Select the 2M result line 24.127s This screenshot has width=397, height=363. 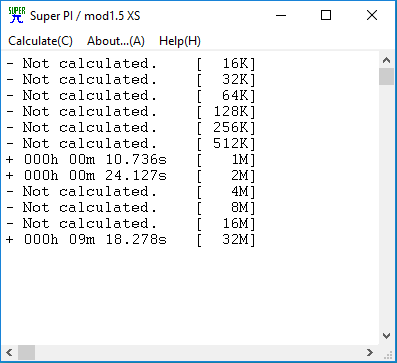[x=131, y=176]
